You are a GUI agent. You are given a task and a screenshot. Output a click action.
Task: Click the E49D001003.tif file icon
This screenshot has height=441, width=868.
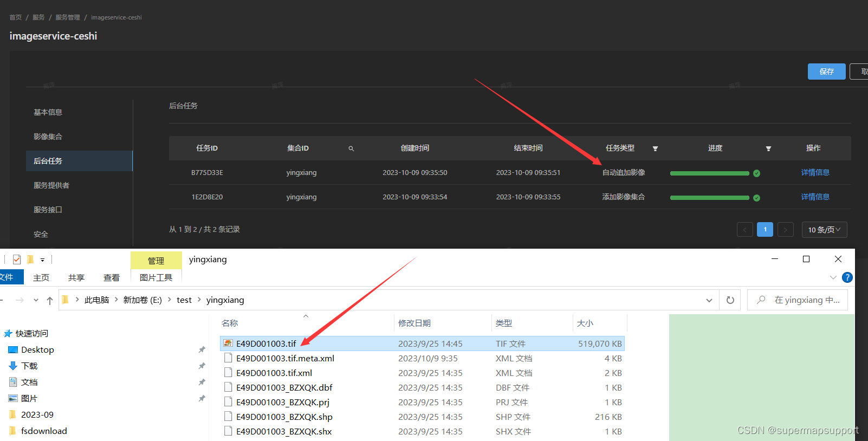(x=228, y=343)
